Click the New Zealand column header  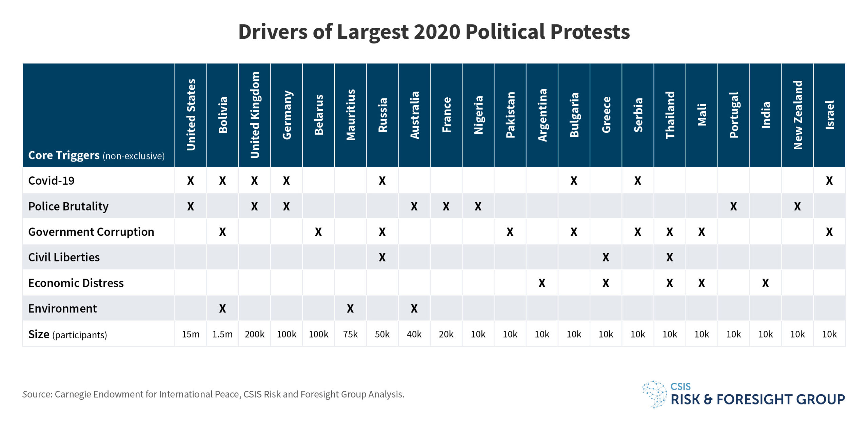click(x=797, y=115)
